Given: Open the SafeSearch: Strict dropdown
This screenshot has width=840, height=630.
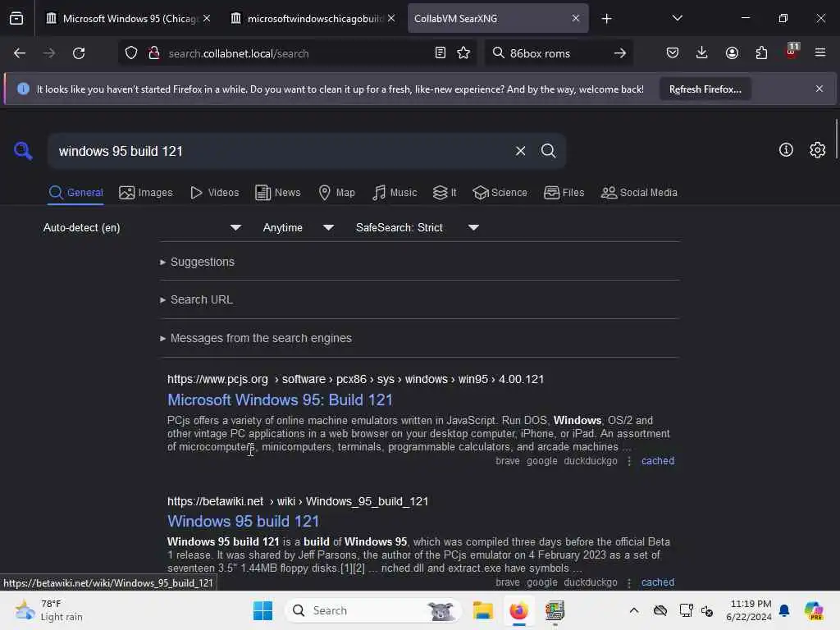Looking at the screenshot, I should click(x=418, y=228).
